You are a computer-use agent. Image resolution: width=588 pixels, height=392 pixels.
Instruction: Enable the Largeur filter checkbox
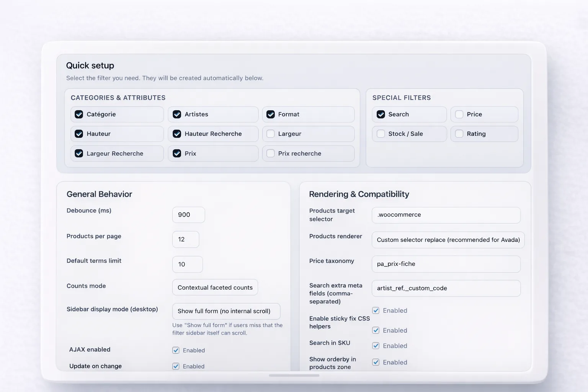(271, 134)
